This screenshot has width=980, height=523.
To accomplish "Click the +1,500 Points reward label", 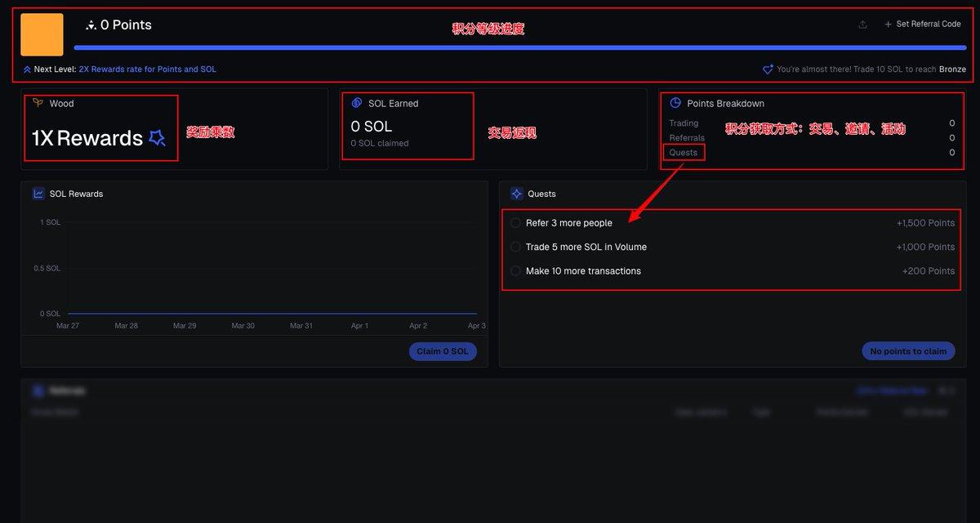I will [925, 223].
